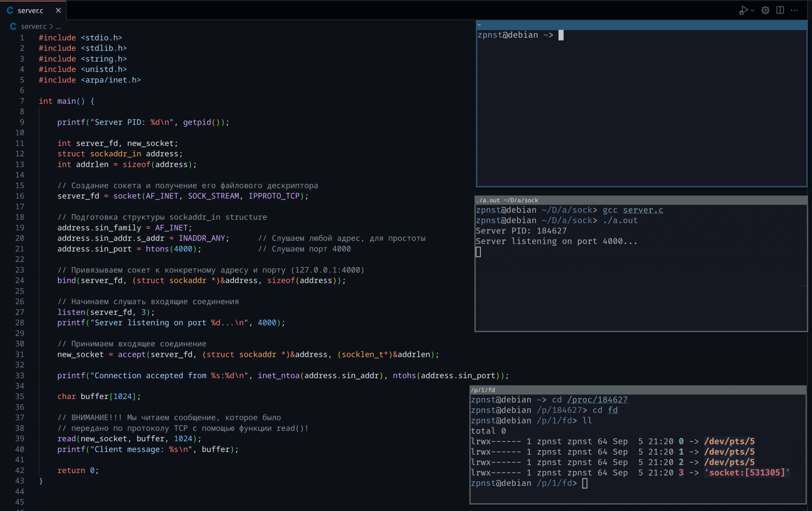812x511 pixels.
Task: Click the './a.out ~/D/a/sock' pane title
Action: tap(507, 200)
